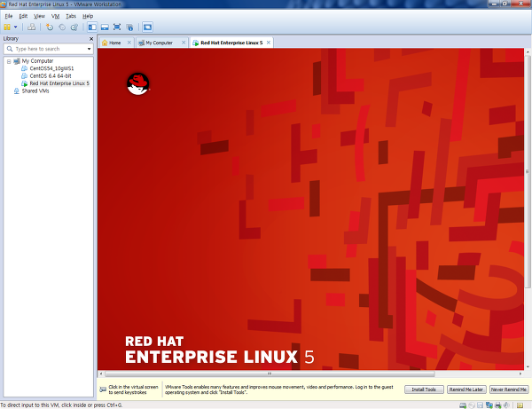Open the VM menu

55,16
